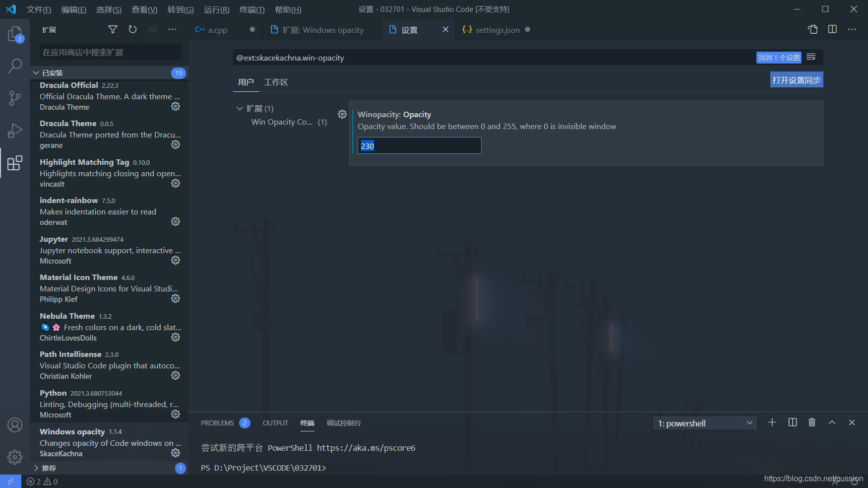Open the Source Control view icon
Viewport: 868px width, 488px height.
pos(15,98)
